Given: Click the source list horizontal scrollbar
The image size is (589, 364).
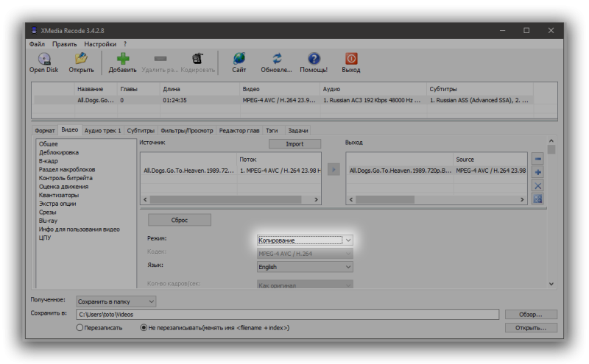Looking at the screenshot, I should [230, 199].
